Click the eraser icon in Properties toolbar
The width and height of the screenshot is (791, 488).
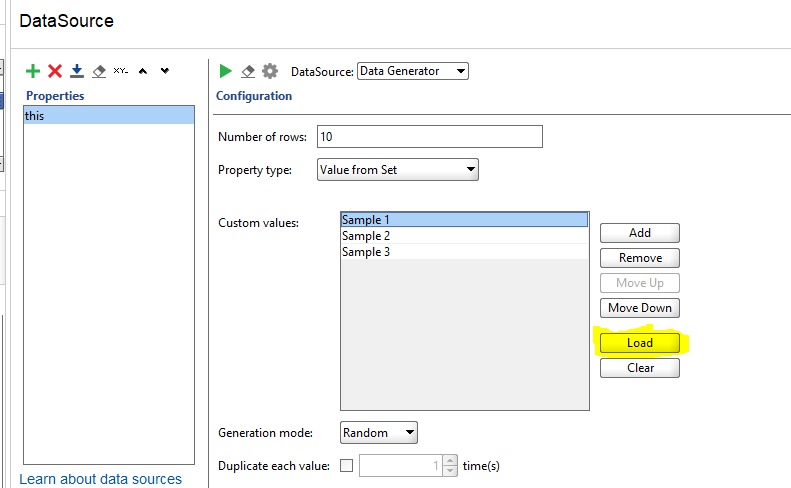point(99,71)
